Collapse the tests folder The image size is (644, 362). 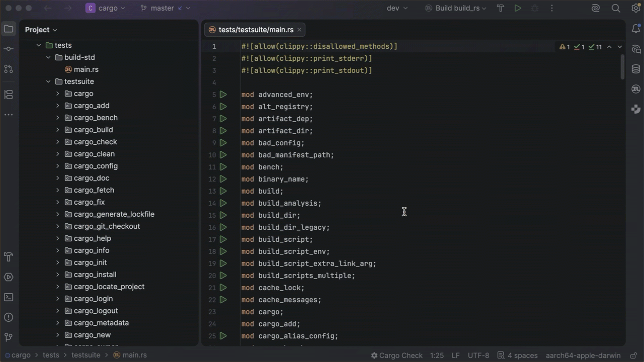[x=38, y=45]
